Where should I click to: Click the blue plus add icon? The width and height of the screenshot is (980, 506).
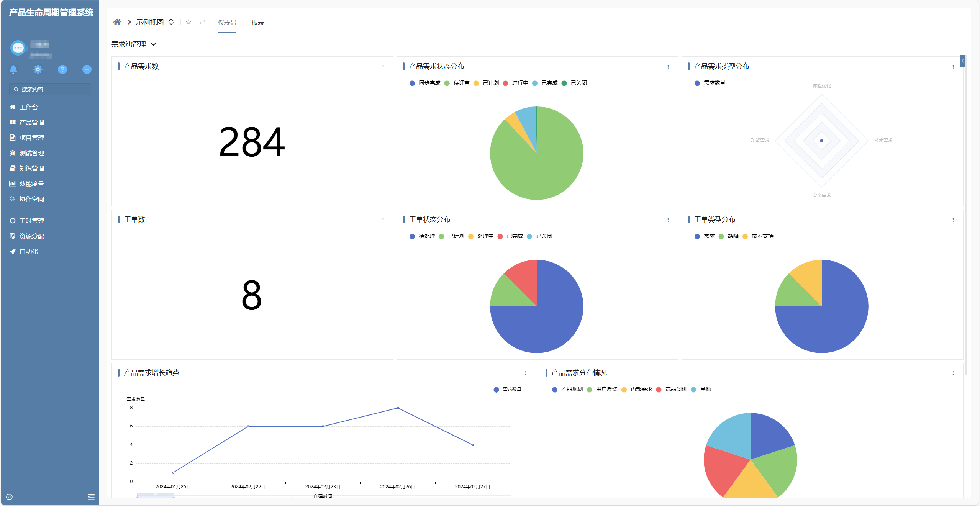tap(87, 69)
